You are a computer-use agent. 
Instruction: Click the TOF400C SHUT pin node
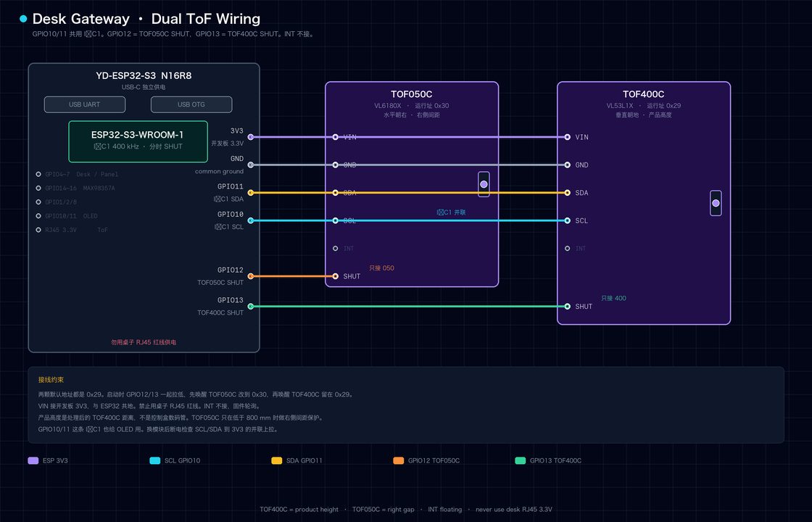tap(568, 307)
